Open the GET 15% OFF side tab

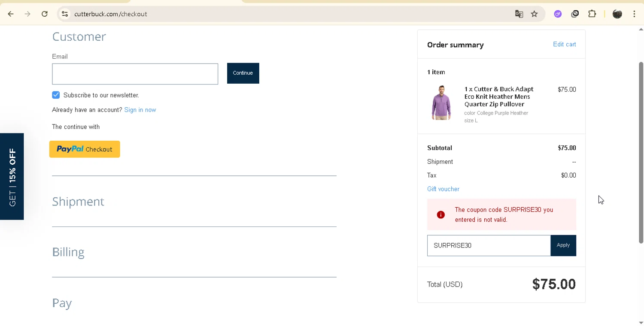click(x=12, y=176)
